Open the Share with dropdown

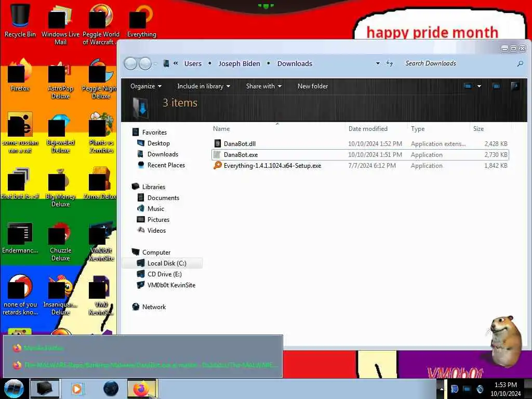pos(263,86)
